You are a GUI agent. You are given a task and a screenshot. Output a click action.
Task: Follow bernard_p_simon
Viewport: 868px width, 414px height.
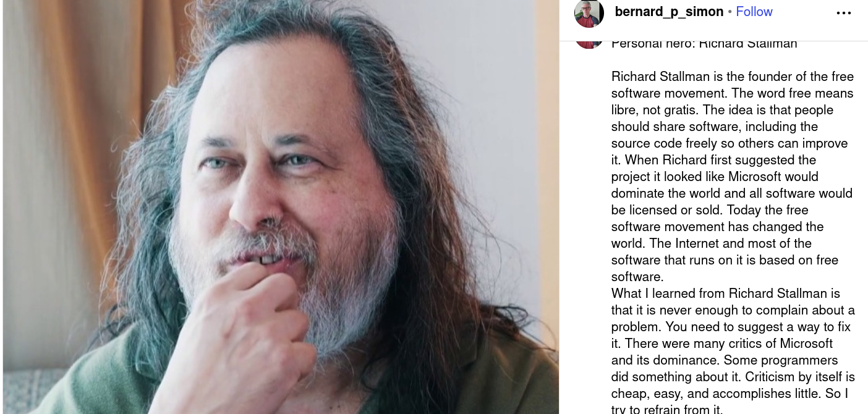[754, 12]
